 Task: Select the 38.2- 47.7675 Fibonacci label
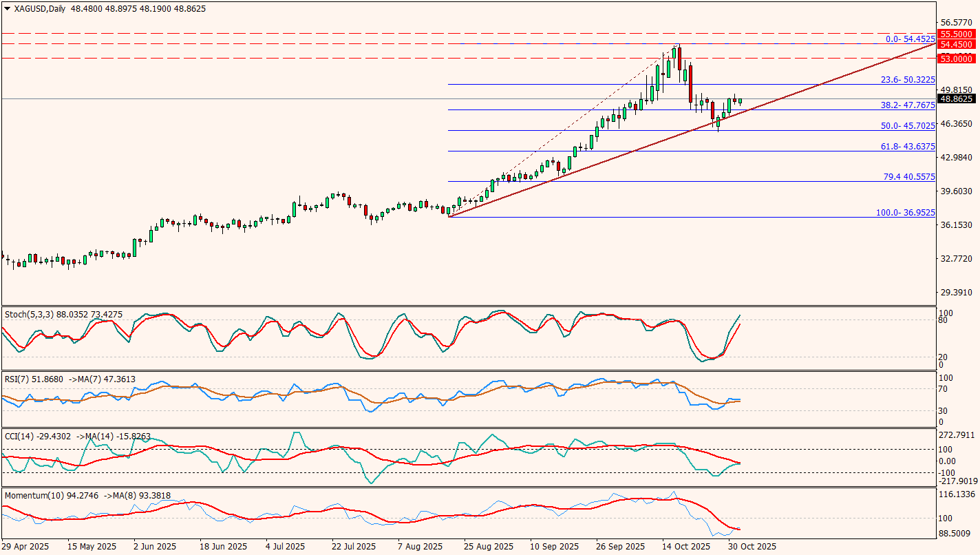[x=908, y=105]
